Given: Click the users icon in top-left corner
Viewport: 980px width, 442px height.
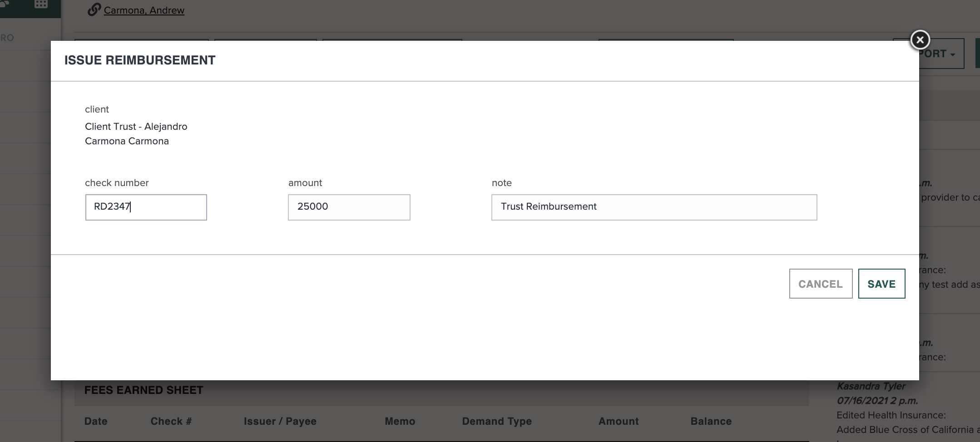Looking at the screenshot, I should [5, 5].
